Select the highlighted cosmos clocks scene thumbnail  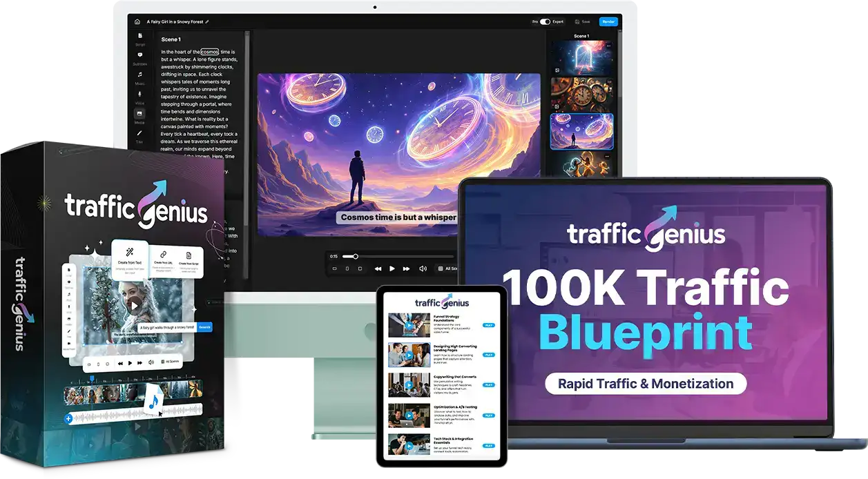point(582,132)
